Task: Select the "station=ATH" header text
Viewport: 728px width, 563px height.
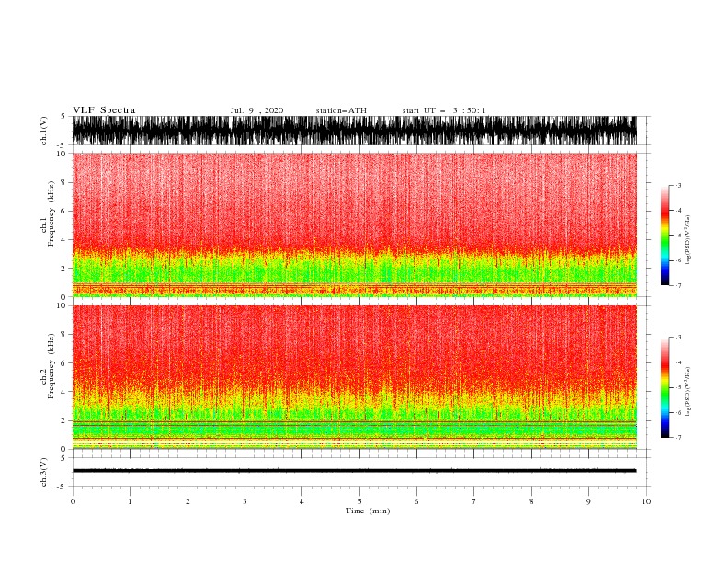Action: [x=341, y=110]
